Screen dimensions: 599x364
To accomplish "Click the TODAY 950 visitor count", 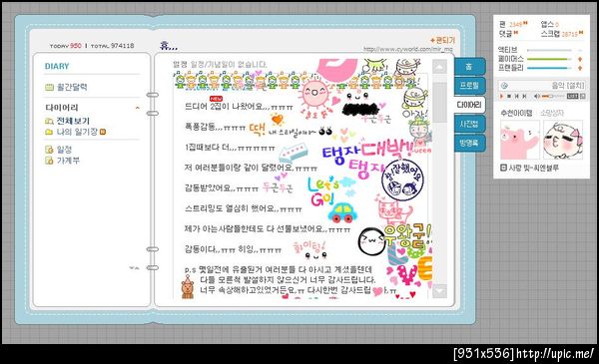I will [x=65, y=46].
